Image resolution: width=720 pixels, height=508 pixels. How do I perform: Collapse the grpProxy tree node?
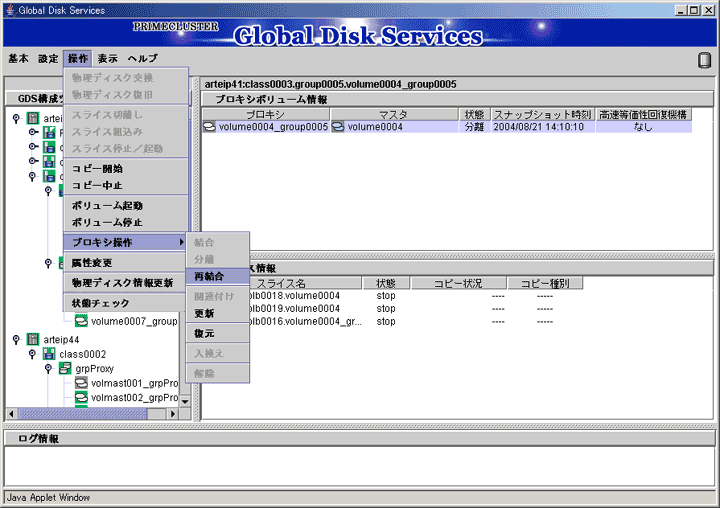click(48, 368)
